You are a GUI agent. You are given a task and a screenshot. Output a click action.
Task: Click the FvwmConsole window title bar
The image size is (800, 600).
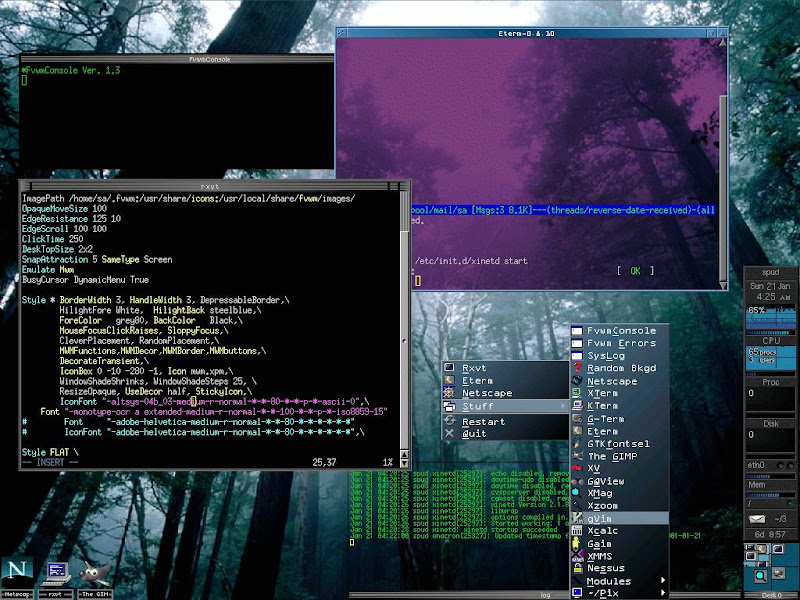coord(177,59)
